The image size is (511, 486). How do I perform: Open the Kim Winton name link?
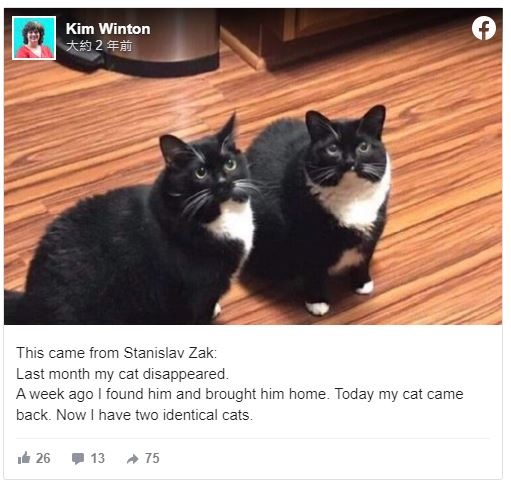(108, 29)
